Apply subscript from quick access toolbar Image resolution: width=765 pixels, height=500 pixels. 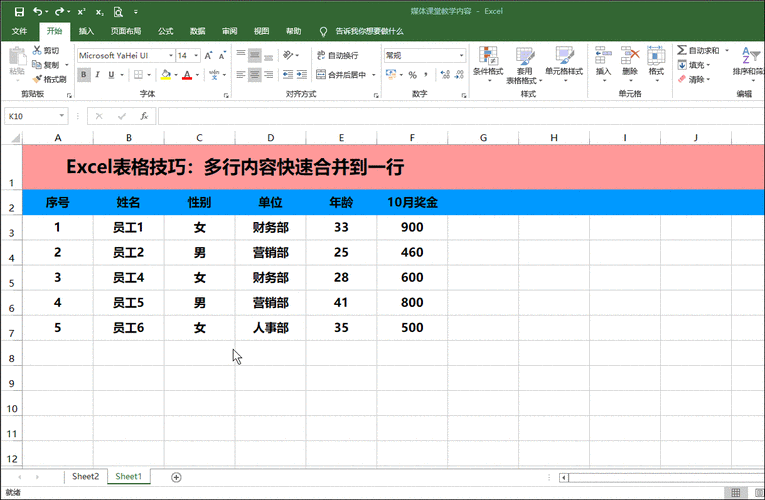(100, 12)
